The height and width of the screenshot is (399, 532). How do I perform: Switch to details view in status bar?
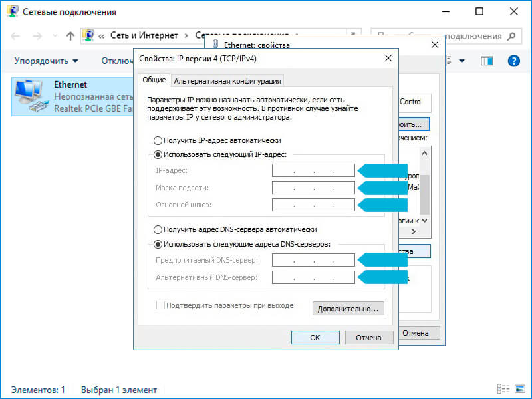click(x=503, y=389)
